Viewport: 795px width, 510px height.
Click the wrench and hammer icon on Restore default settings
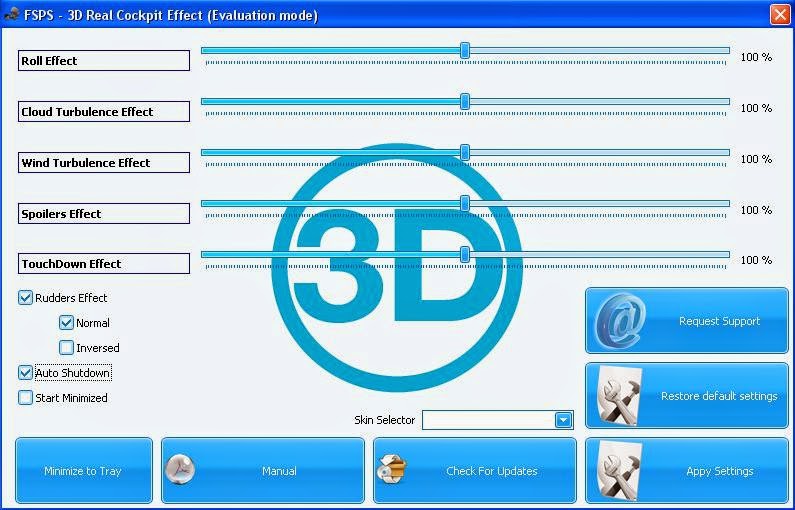(620, 395)
